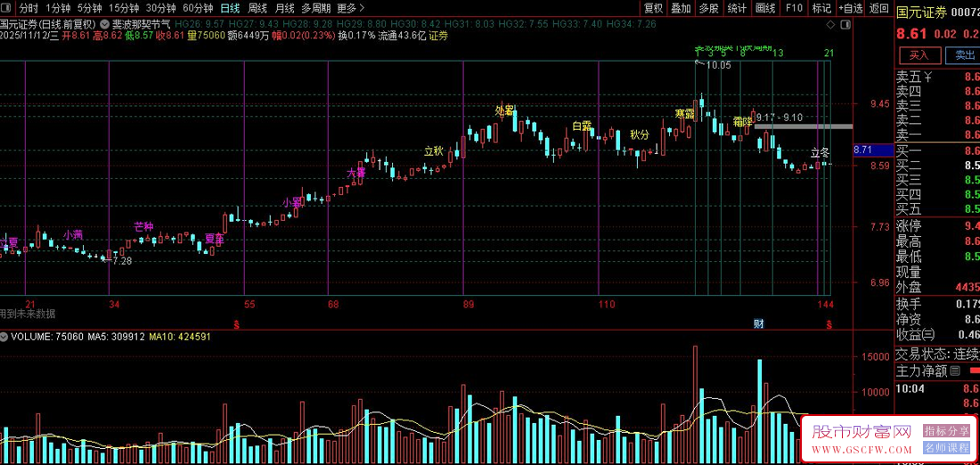Click the 8.71 price axis marker
The image size is (980, 465).
pos(871,150)
